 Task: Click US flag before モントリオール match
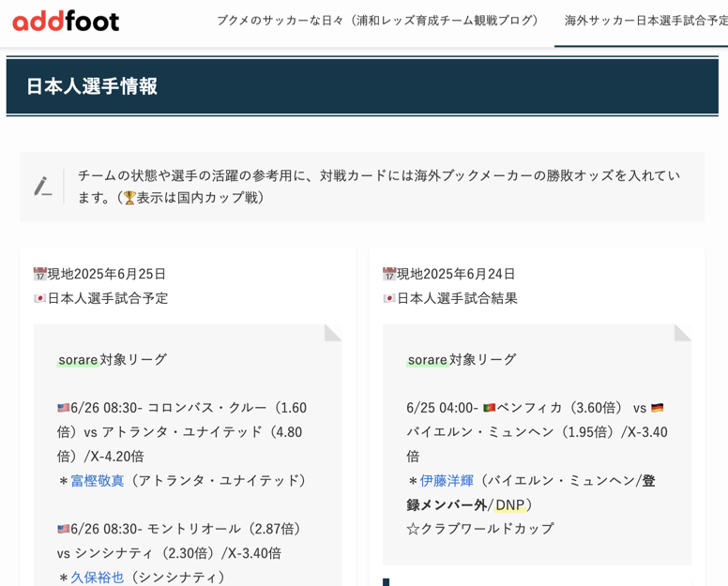tap(64, 529)
